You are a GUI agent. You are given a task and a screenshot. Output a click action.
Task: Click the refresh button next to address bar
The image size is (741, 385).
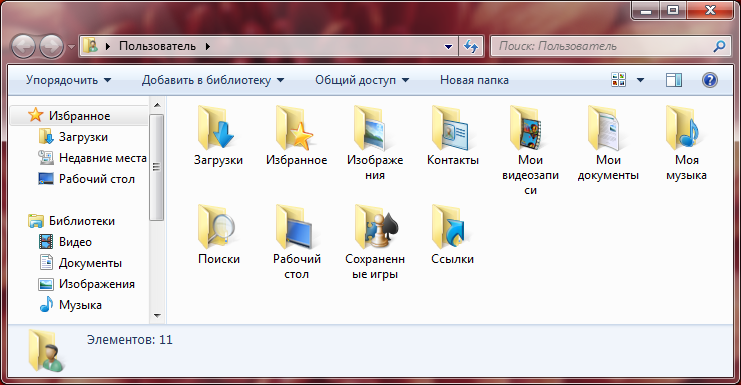click(471, 46)
